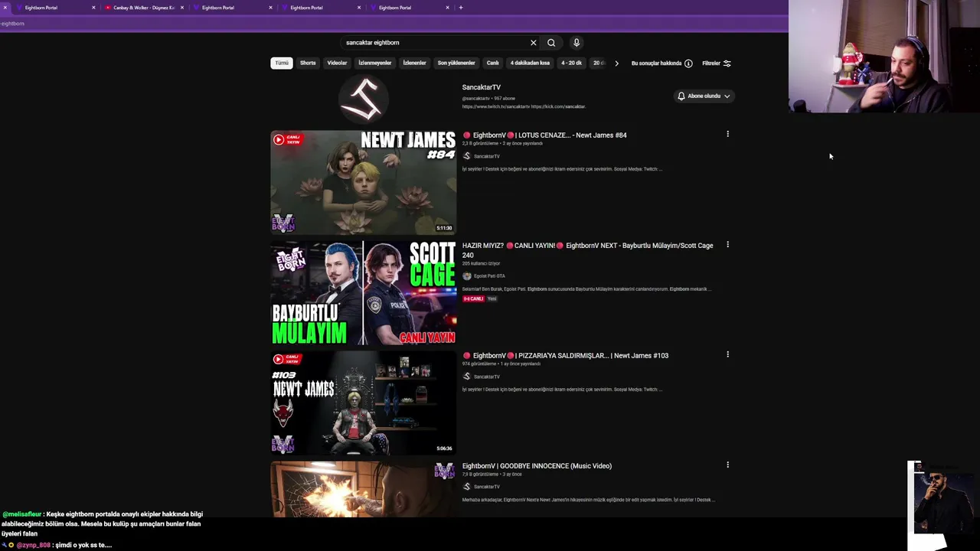
Task: Open more options for the GOODBYE INNOCENCE video
Action: coord(727,465)
